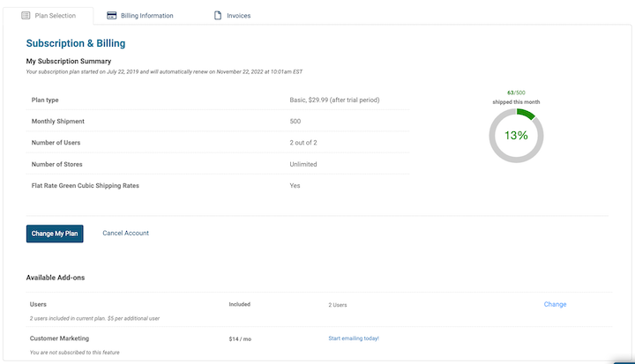Click the Number of Stores label
Viewport: 635px width, 364px height.
point(56,165)
